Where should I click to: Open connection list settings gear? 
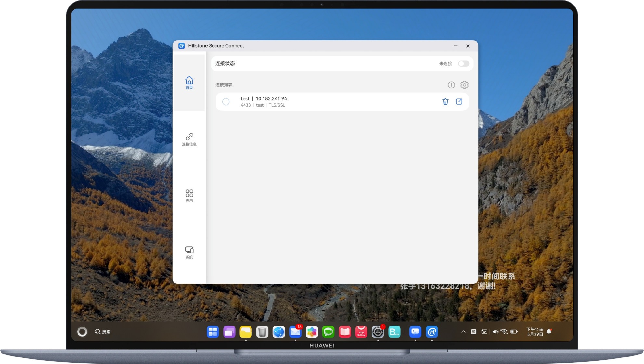[x=464, y=85]
